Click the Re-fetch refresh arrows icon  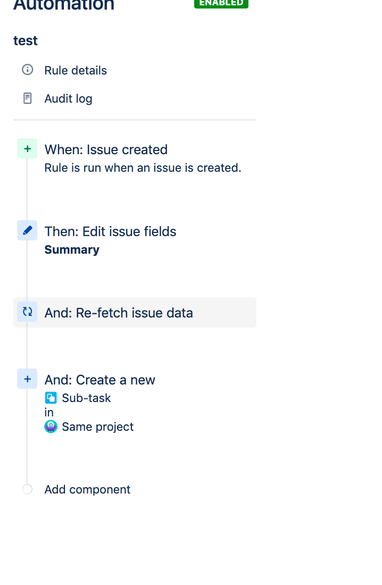[27, 312]
